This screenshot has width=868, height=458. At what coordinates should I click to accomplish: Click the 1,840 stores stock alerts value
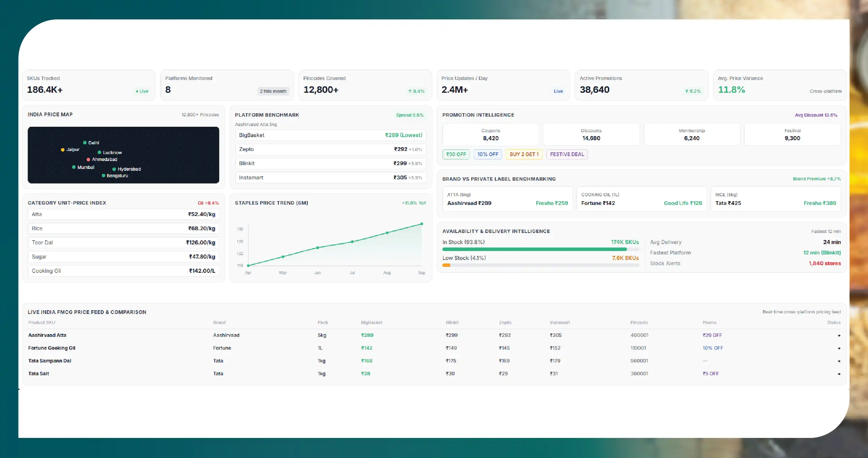click(x=825, y=263)
